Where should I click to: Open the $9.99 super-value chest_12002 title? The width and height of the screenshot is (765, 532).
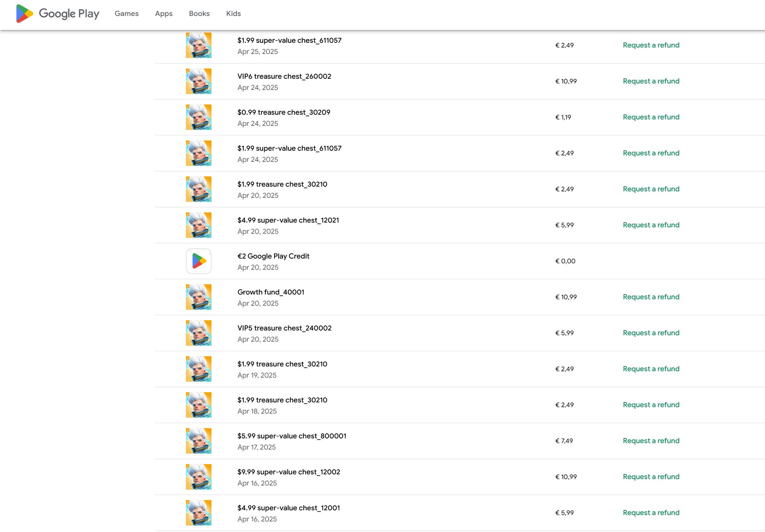[x=288, y=472]
